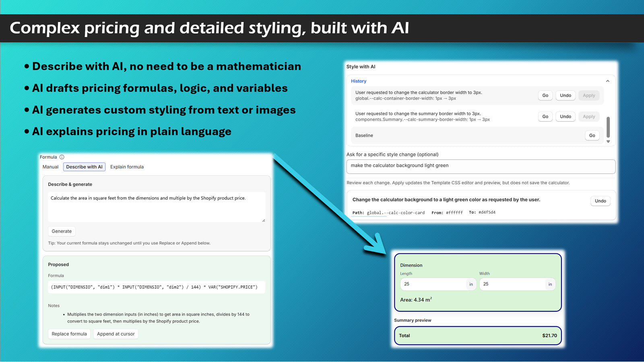The width and height of the screenshot is (644, 362).
Task: Click the Replace formula button
Action: [x=69, y=333]
